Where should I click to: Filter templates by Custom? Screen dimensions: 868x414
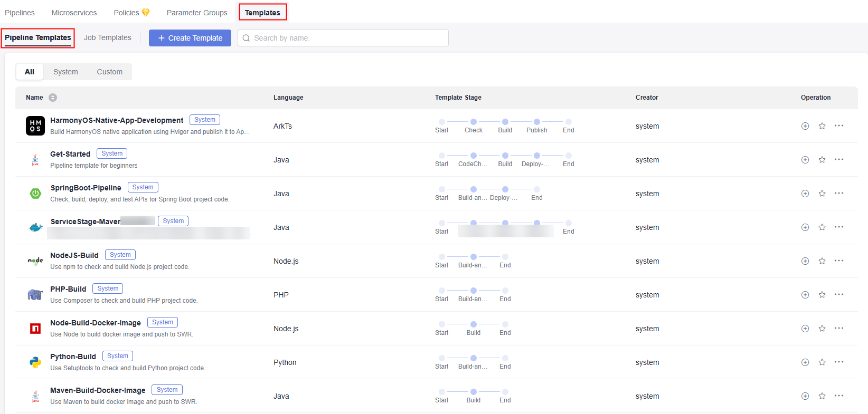(109, 72)
